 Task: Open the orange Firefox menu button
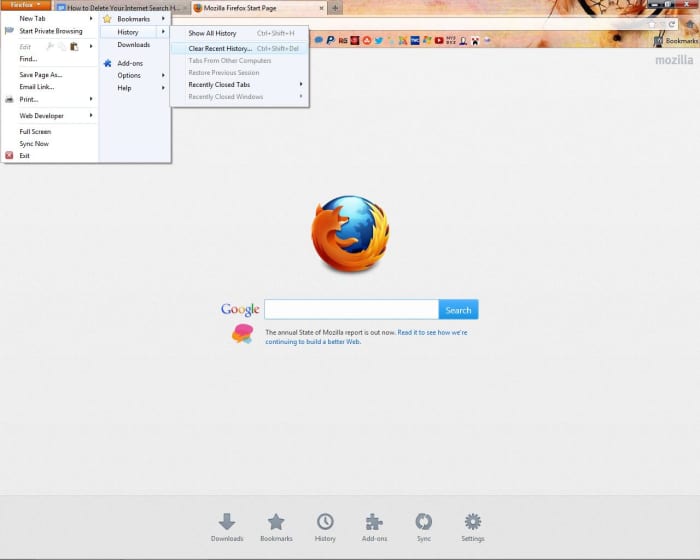coord(25,5)
